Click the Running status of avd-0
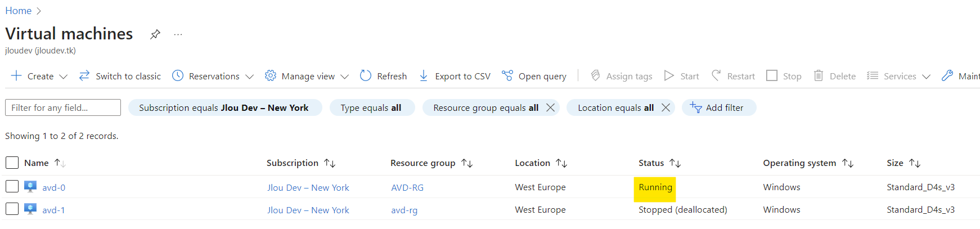The height and width of the screenshot is (229, 980). [655, 187]
